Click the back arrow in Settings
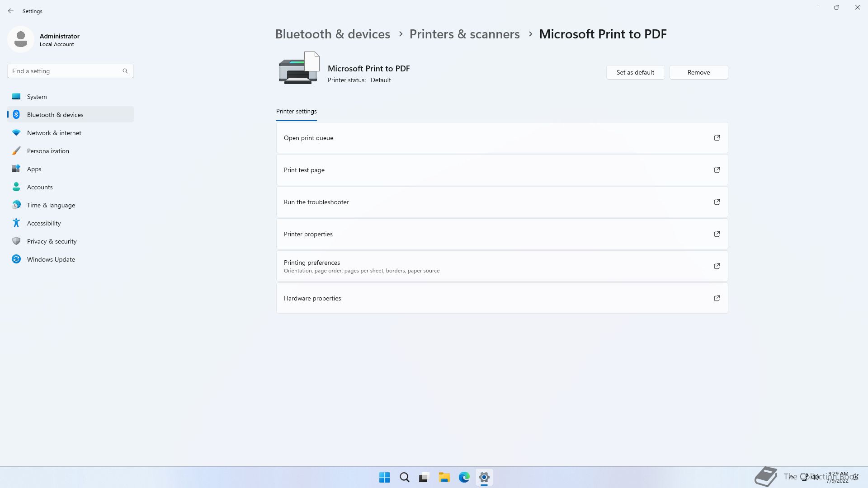Image resolution: width=868 pixels, height=488 pixels. point(11,11)
